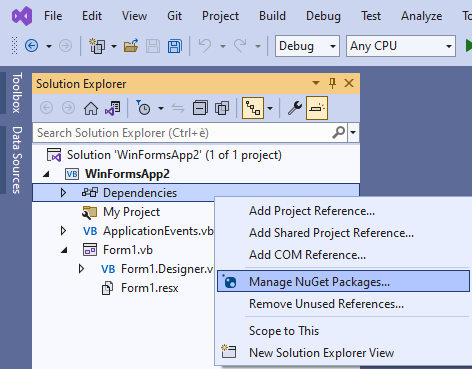Open the Build menu

[x=272, y=16]
